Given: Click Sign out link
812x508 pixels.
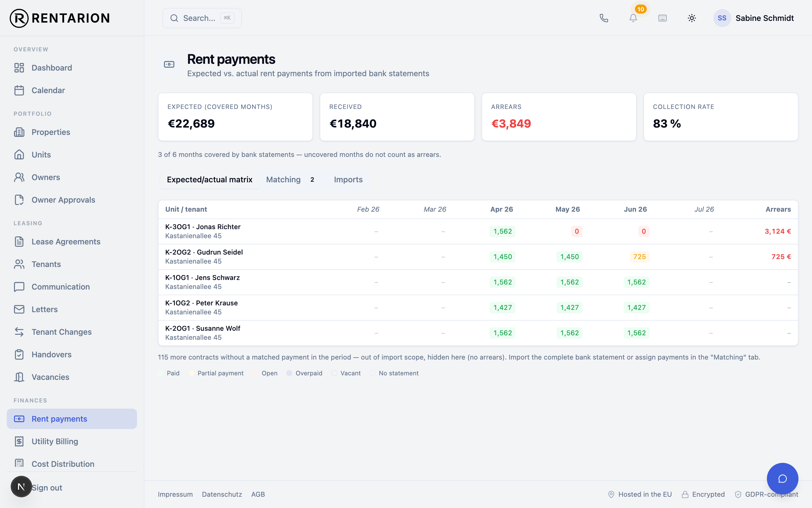Looking at the screenshot, I should 47,487.
